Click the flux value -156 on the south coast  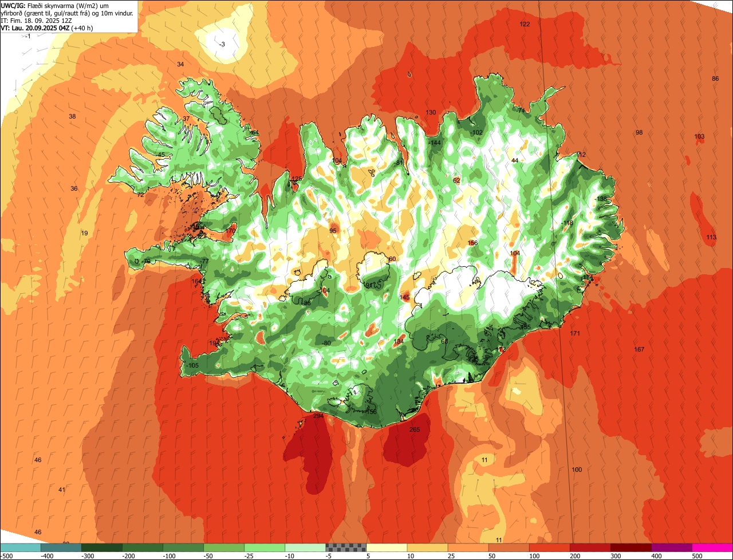coord(370,412)
